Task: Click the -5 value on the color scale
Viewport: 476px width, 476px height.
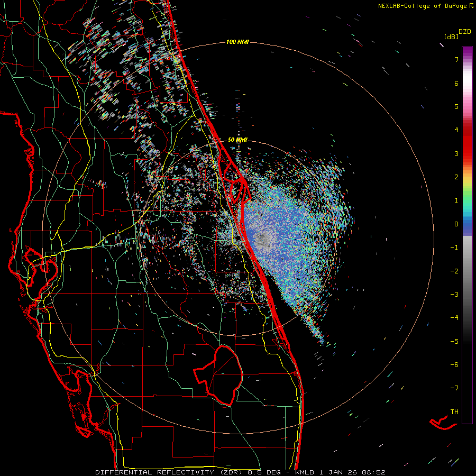Action: point(454,341)
